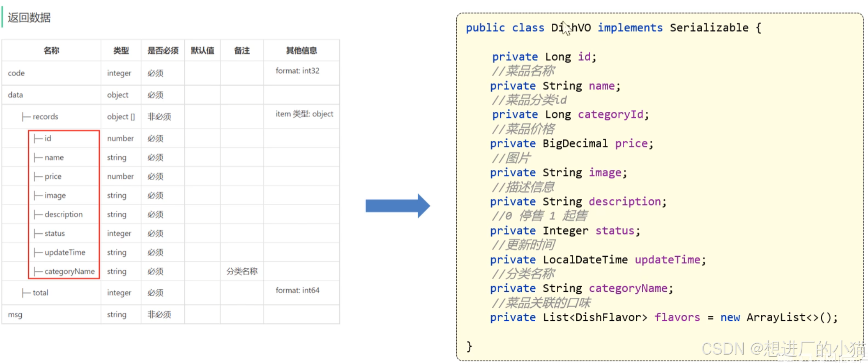Click 'item 类型: object' in records row
868x363 pixels.
click(304, 114)
